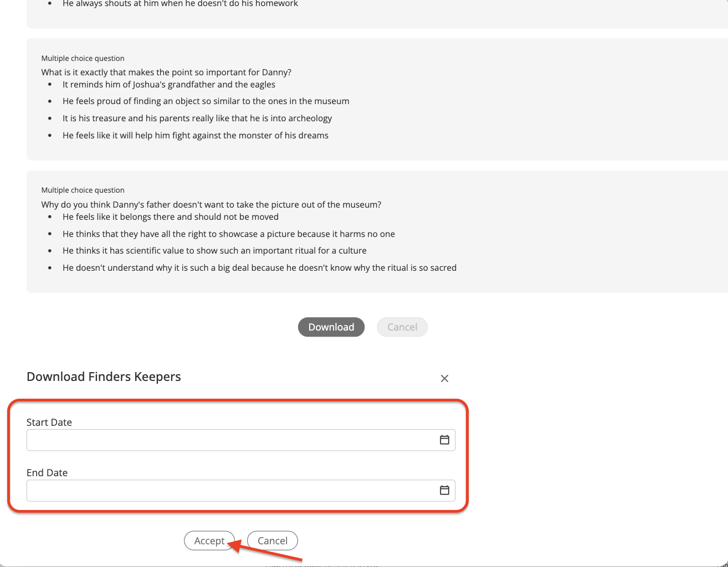Click the greyed Cancel button beside Download
This screenshot has width=728, height=567.
(402, 327)
